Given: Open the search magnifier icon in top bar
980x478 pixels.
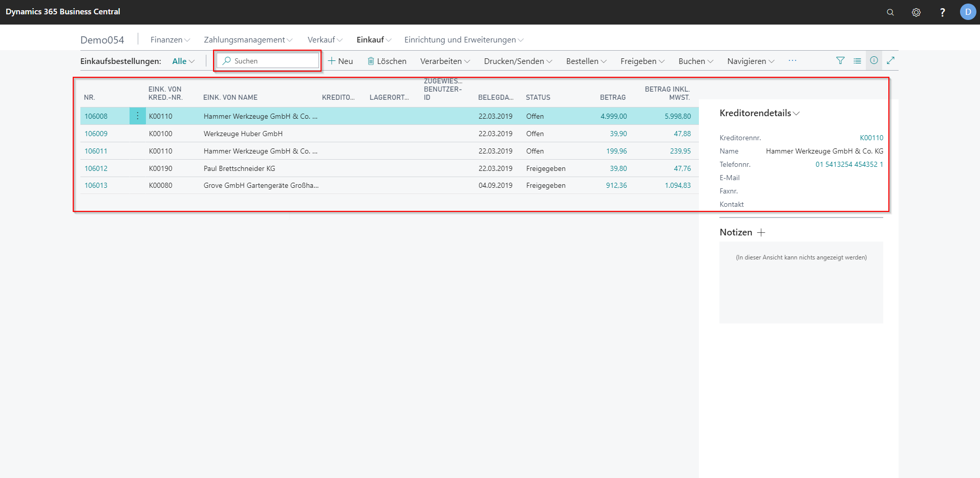Looking at the screenshot, I should 890,12.
